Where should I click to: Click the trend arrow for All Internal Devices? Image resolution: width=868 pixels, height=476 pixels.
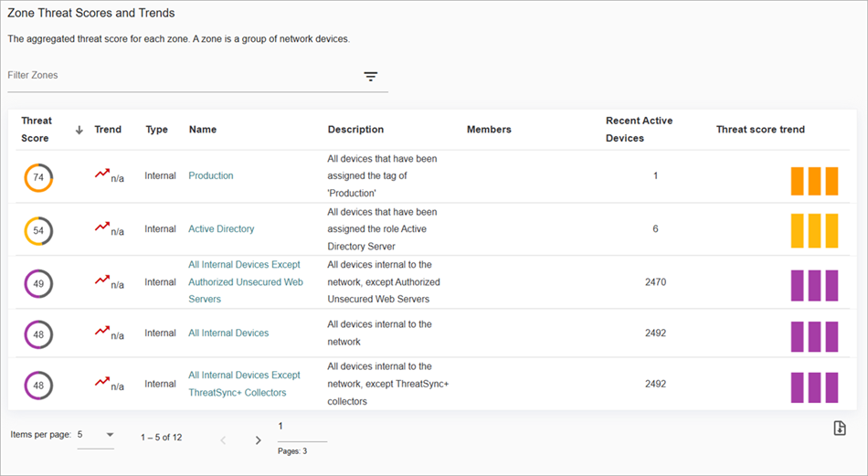click(102, 332)
